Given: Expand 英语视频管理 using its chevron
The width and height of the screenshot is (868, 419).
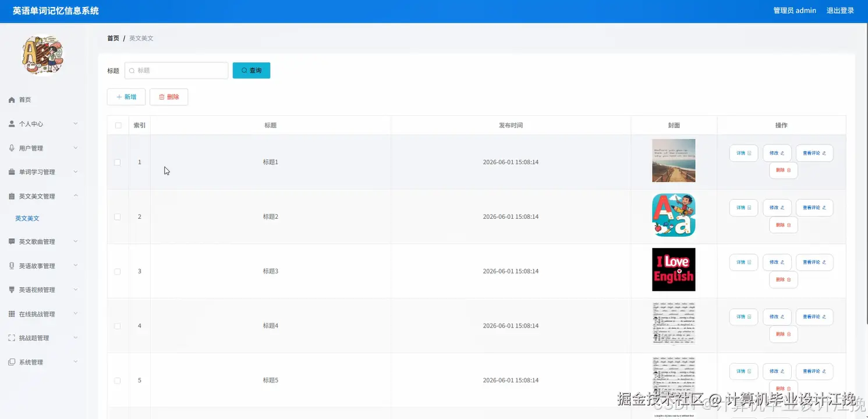Looking at the screenshot, I should click(x=76, y=290).
